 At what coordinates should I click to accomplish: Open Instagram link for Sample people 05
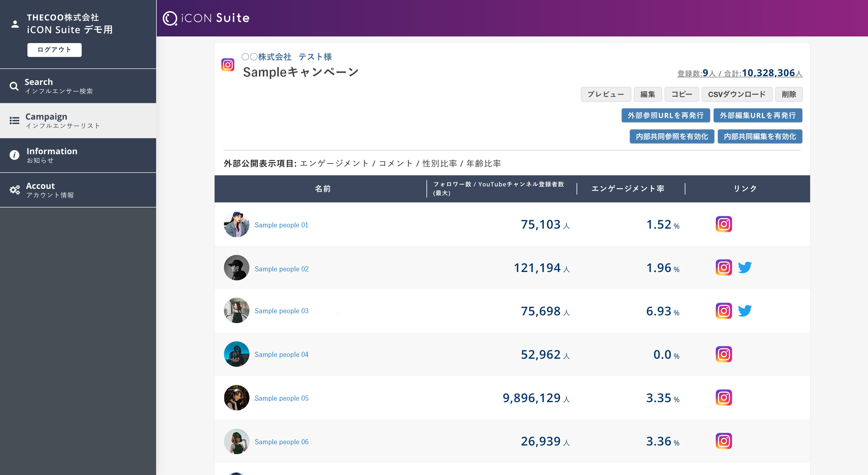[723, 398]
